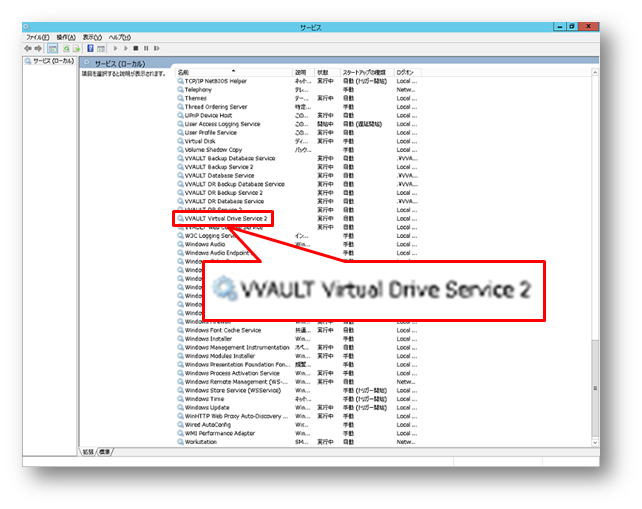Screen dimensions: 642x509
Task: Select the Windows Remote Management (WS-... row
Action: (297, 382)
